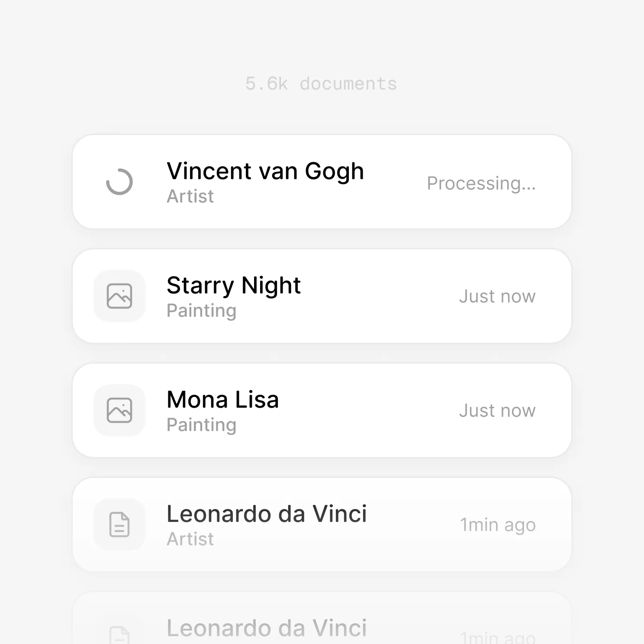Image resolution: width=644 pixels, height=644 pixels.
Task: Click the Vincent van Gogh title text
Action: point(265,171)
